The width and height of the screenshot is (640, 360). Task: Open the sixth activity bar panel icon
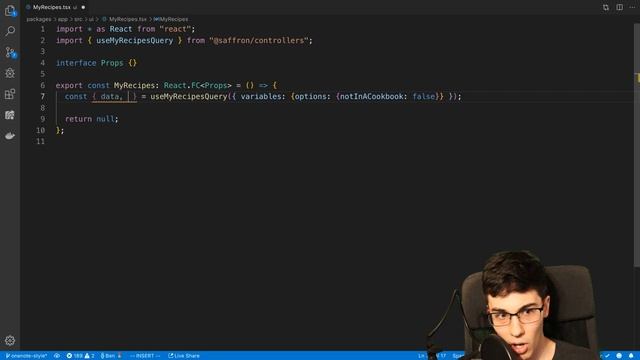point(10,115)
